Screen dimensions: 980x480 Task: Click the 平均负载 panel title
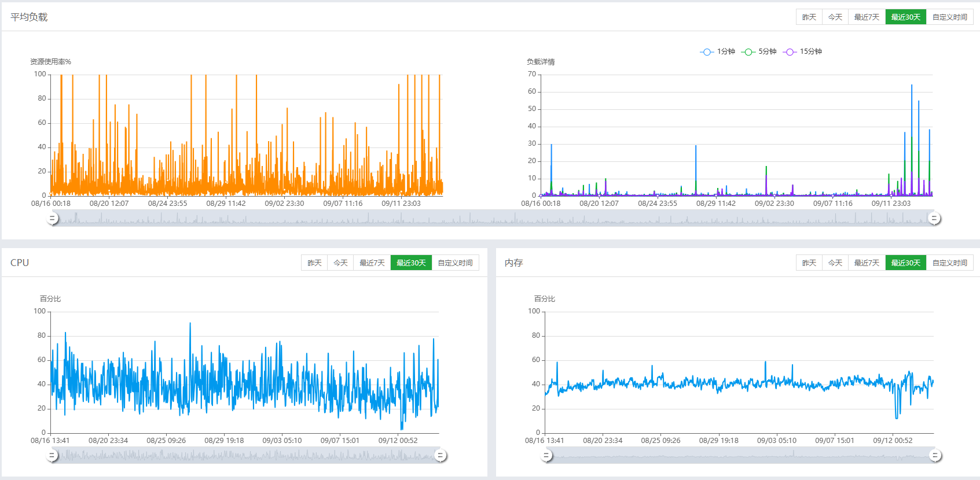tap(29, 17)
